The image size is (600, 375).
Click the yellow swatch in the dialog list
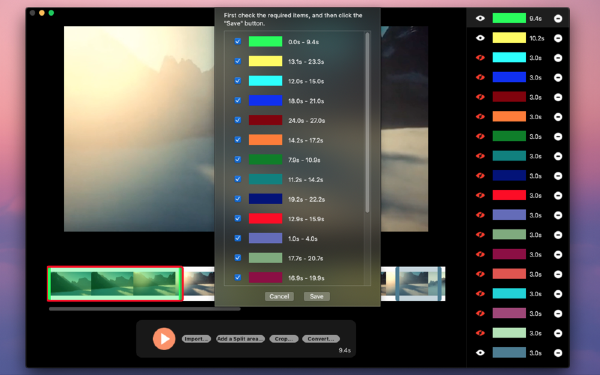[265, 61]
